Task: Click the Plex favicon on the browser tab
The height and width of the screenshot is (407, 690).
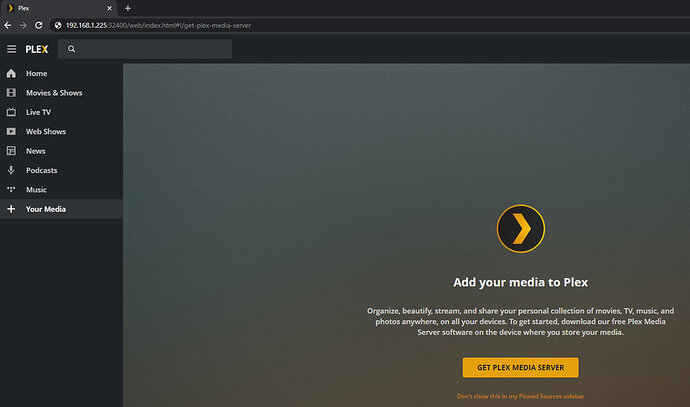Action: pos(11,8)
